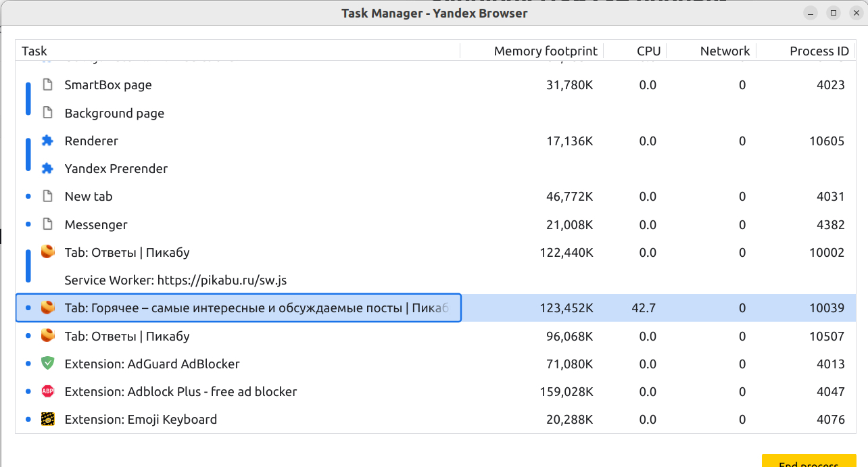Click the New tab page icon
The image size is (868, 467).
47,197
